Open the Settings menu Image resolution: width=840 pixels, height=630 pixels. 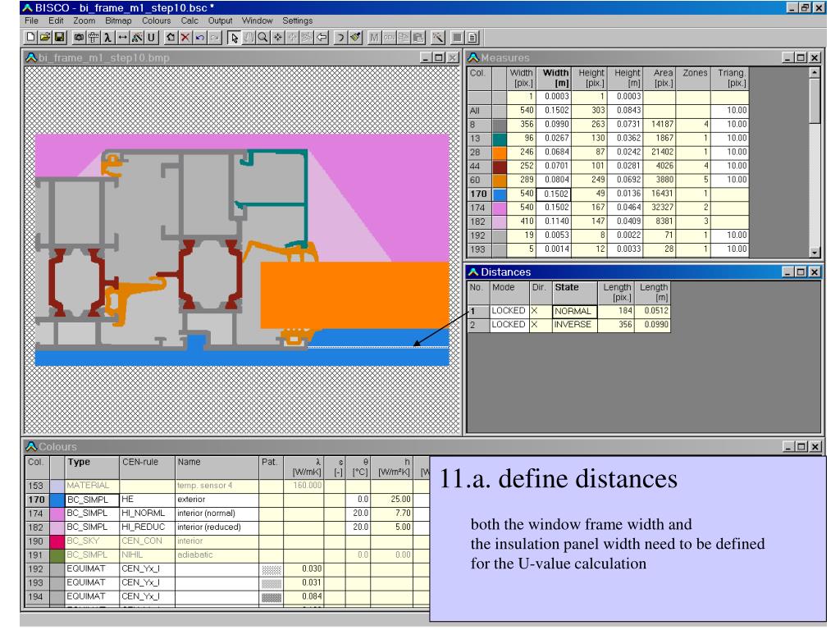(x=297, y=21)
